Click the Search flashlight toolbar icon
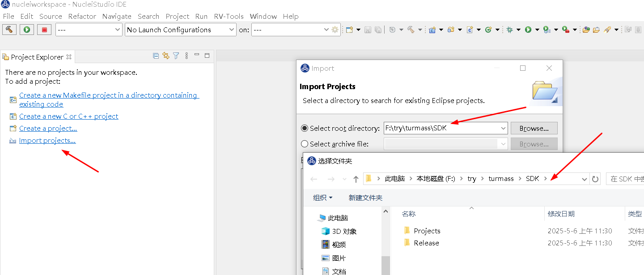Image resolution: width=644 pixels, height=275 pixels. point(607,30)
